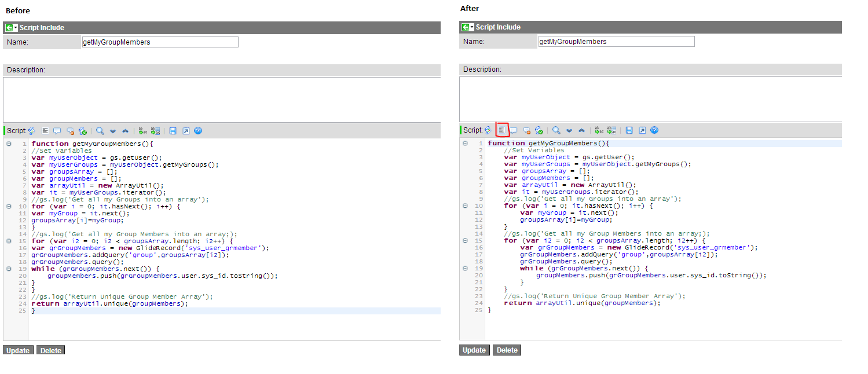Click Name field getMyGroupMembers in Before panel
Image resolution: width=868 pixels, height=374 pixels.
pos(160,42)
